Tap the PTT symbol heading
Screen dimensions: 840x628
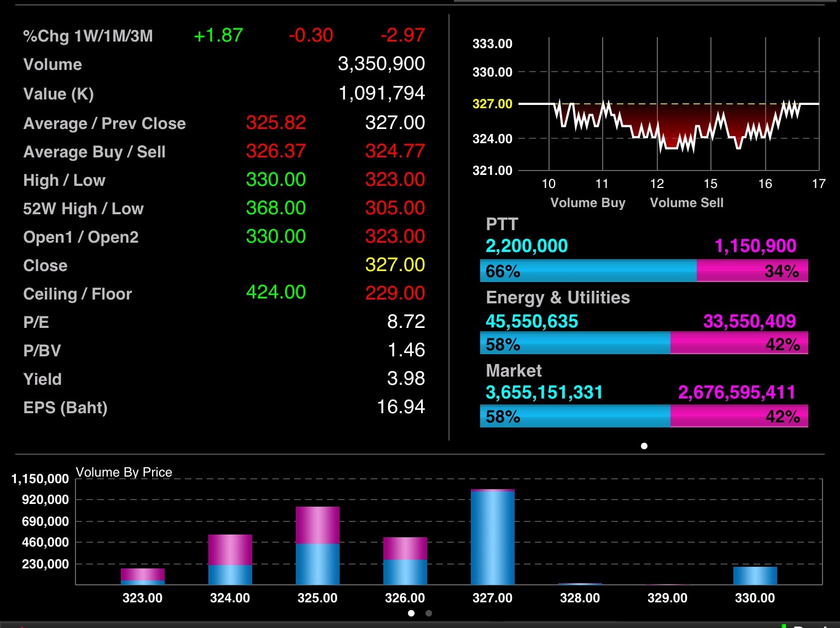tap(501, 224)
